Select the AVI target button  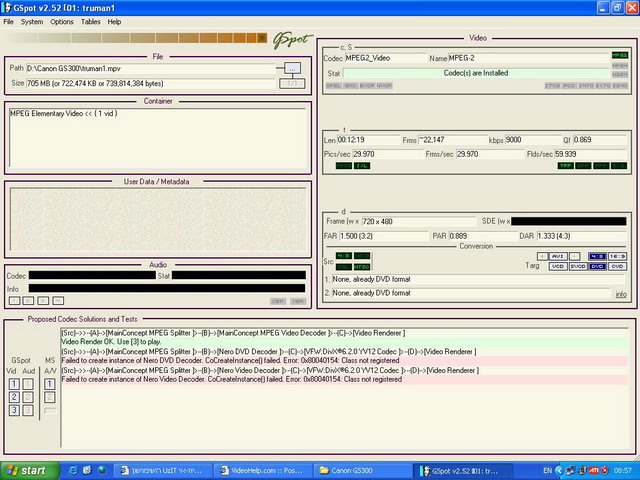tap(558, 256)
